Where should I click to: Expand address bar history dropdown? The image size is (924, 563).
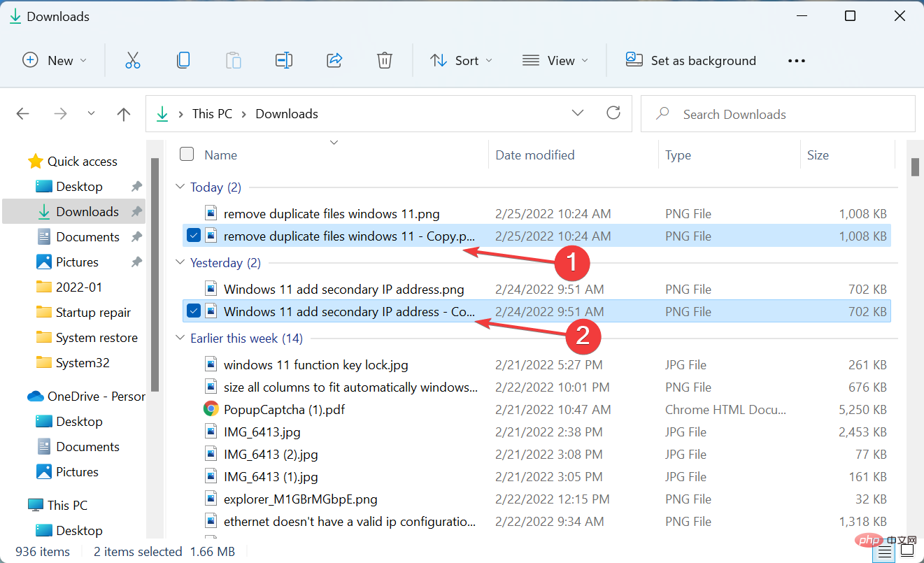[x=578, y=113]
